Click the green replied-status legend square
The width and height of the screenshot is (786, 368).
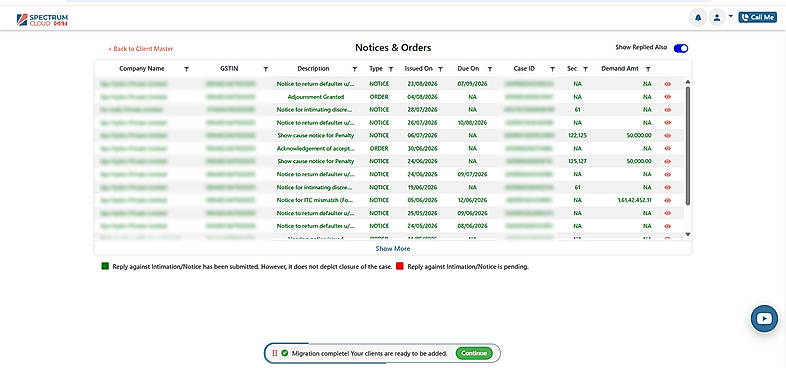tap(105, 266)
